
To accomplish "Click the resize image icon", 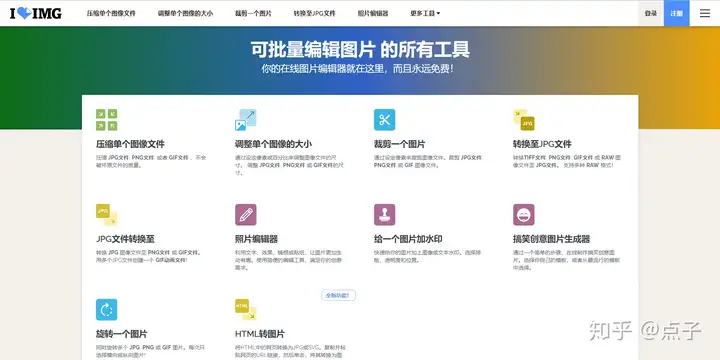I will (246, 120).
